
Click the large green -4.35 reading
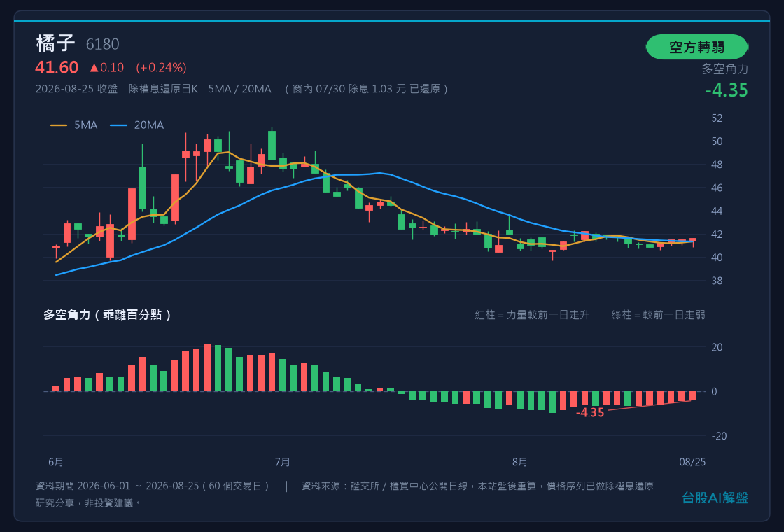click(727, 90)
